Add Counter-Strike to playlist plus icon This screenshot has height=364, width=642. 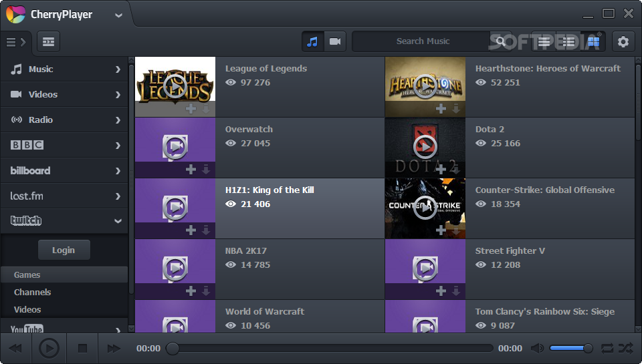coord(441,230)
